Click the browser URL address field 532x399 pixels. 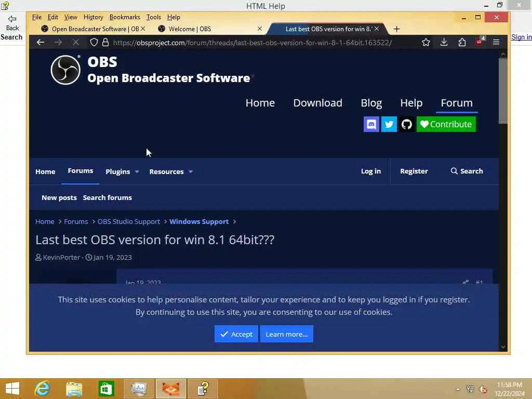click(252, 43)
